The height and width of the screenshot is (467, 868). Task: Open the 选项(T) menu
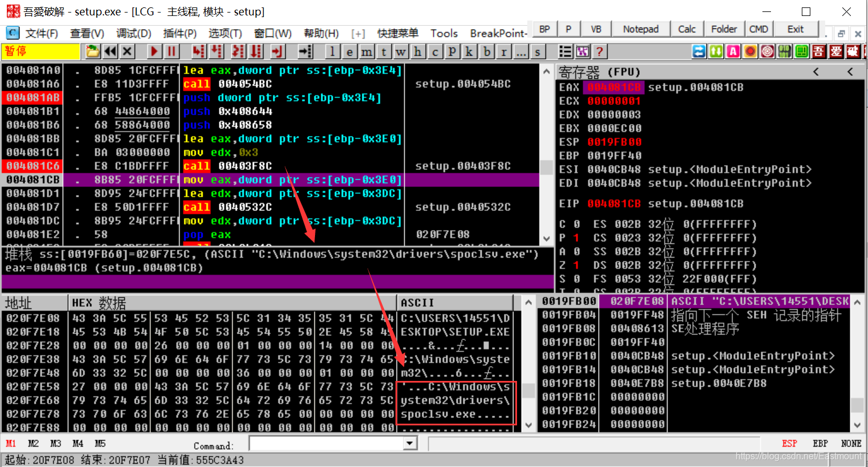click(225, 33)
